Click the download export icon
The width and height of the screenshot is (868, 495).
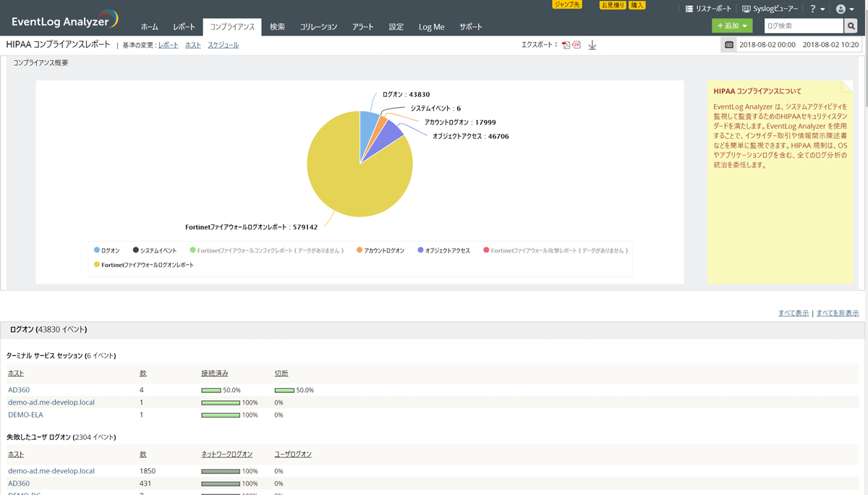coord(592,45)
